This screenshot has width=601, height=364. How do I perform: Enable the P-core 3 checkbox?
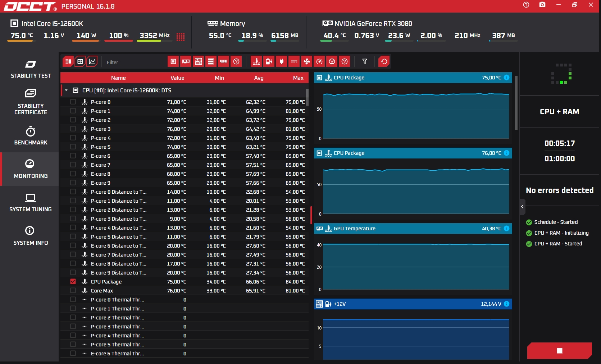pyautogui.click(x=73, y=129)
